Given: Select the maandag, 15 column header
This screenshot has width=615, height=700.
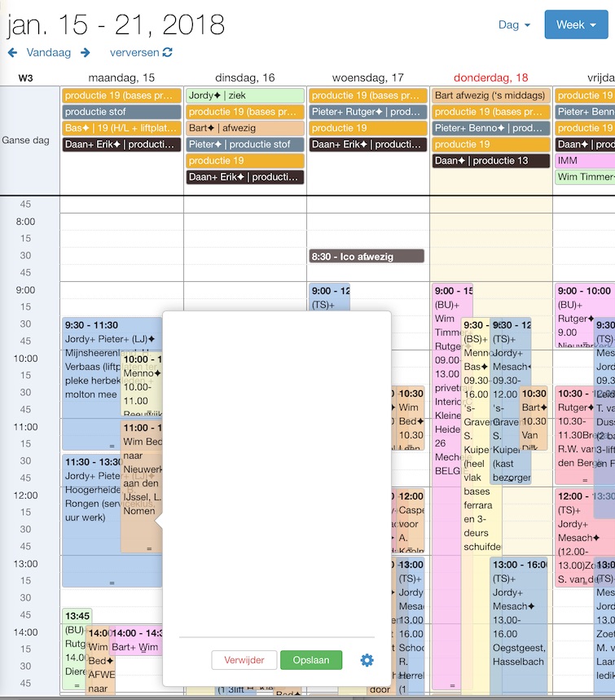Looking at the screenshot, I should [121, 77].
